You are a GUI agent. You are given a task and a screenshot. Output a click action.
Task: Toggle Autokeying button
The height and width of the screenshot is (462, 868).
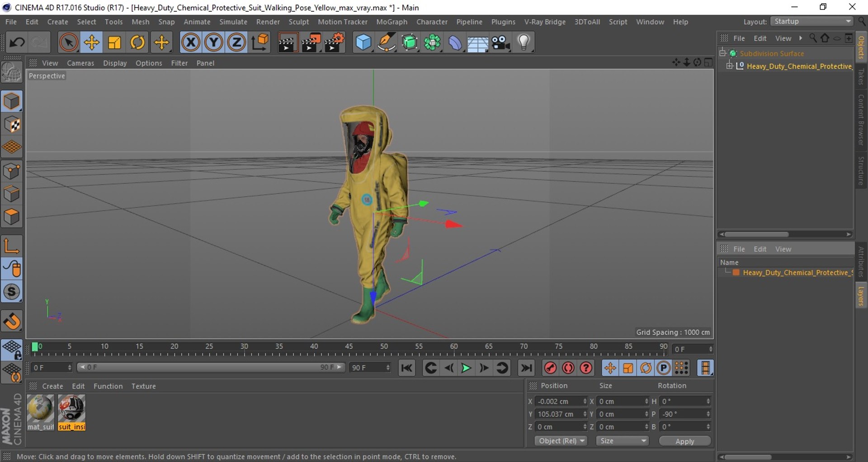point(568,368)
